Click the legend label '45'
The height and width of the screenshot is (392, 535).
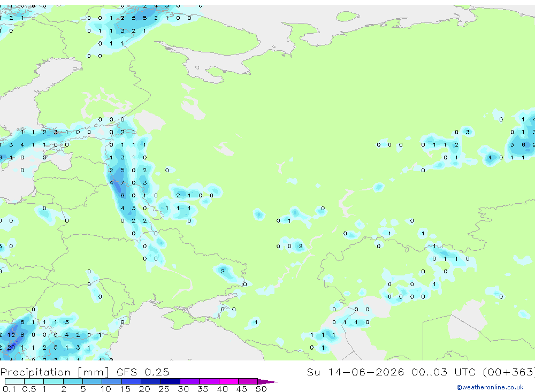click(242, 389)
